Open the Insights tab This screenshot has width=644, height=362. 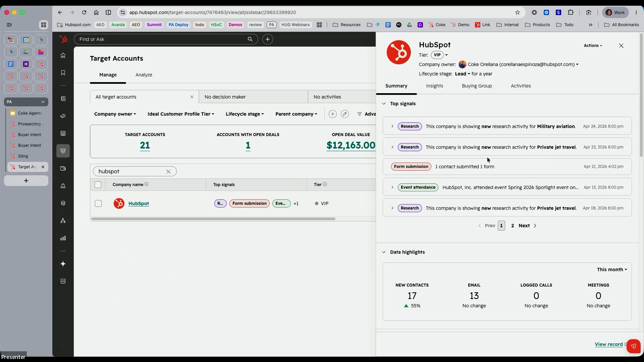[434, 86]
